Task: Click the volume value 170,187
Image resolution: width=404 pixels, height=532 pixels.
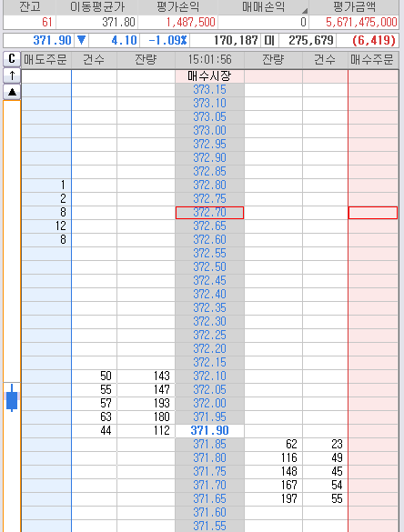Action: (236, 40)
